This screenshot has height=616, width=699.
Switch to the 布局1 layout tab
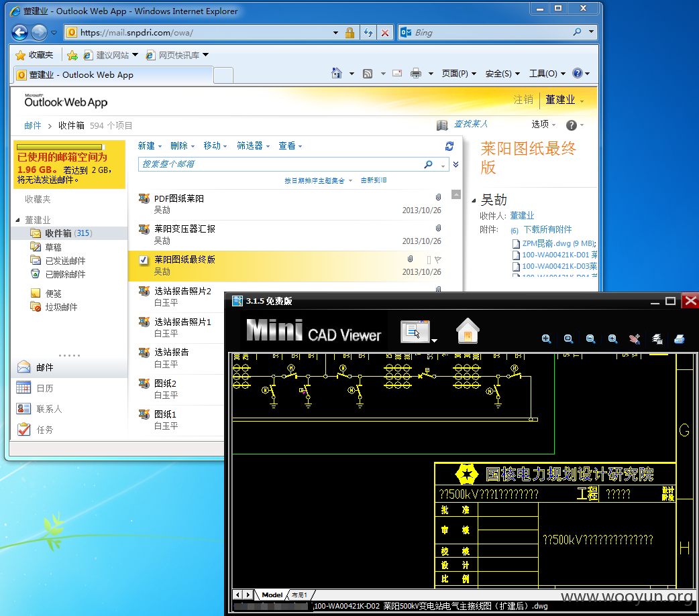300,595
